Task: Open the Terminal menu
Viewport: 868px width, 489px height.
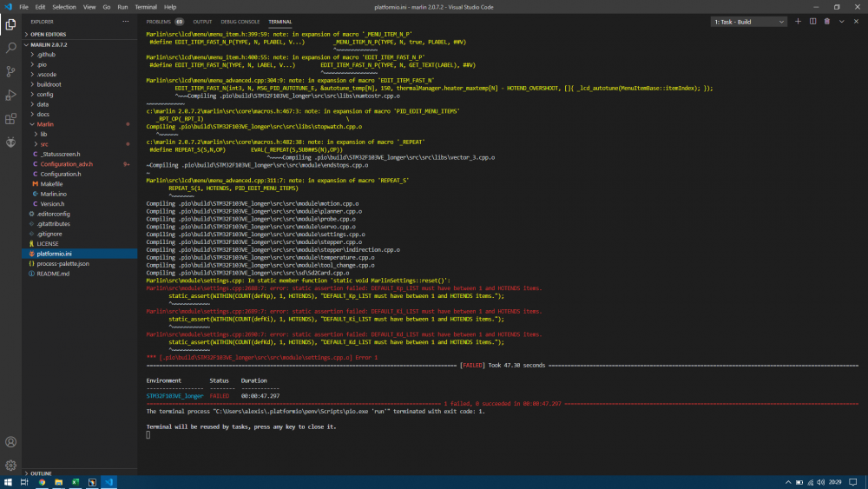Action: [x=146, y=7]
